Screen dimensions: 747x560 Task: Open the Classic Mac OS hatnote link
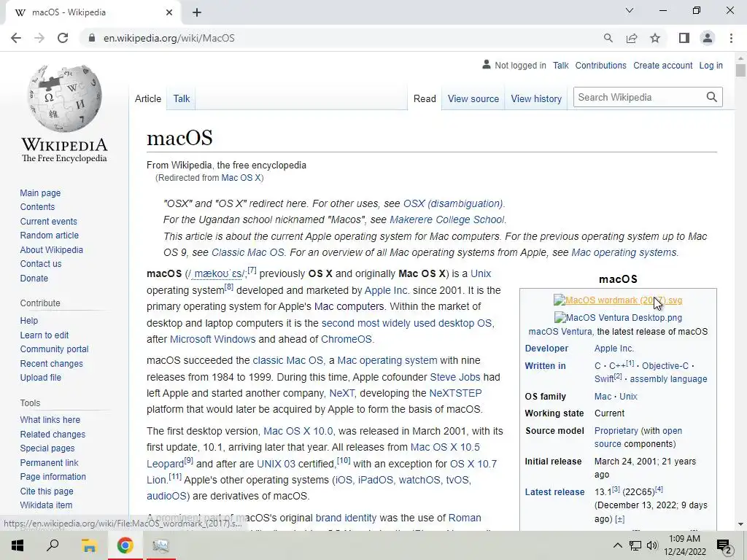pos(248,252)
